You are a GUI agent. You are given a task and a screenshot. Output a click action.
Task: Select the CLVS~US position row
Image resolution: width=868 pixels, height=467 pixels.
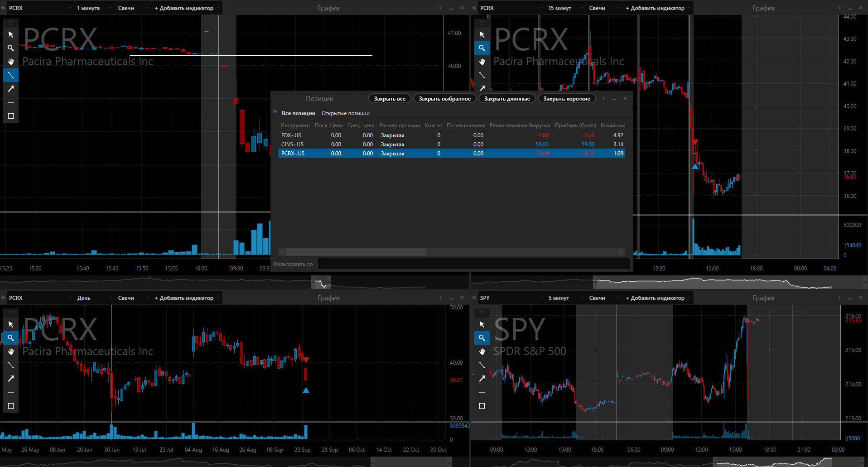tap(452, 144)
